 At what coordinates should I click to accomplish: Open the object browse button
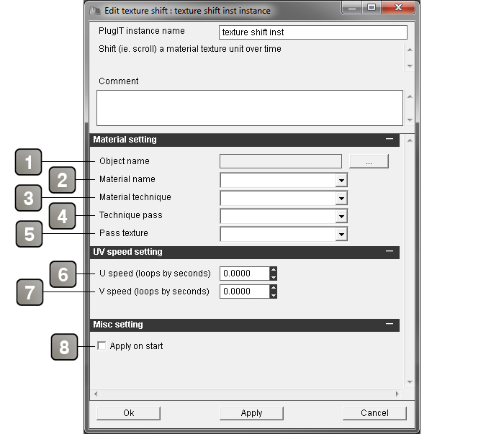click(369, 161)
